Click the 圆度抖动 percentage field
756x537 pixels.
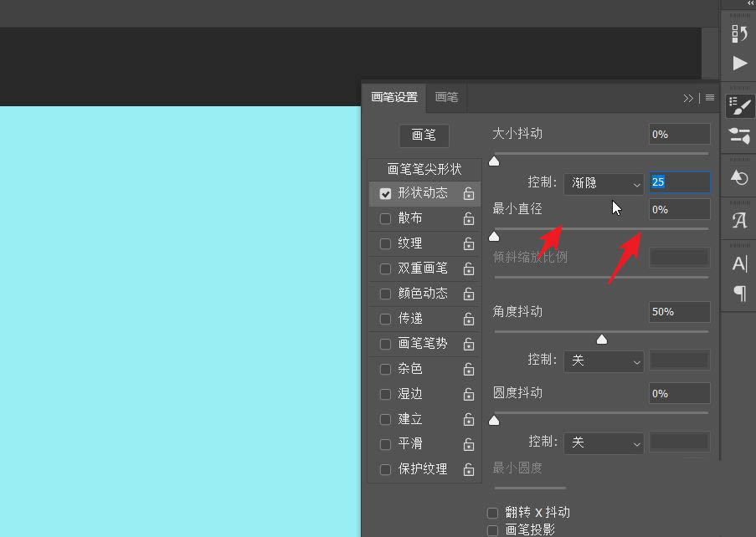tap(679, 393)
